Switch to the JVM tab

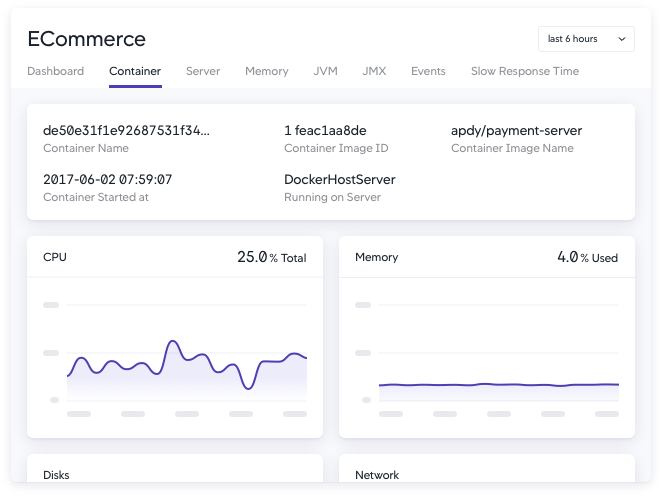point(325,71)
